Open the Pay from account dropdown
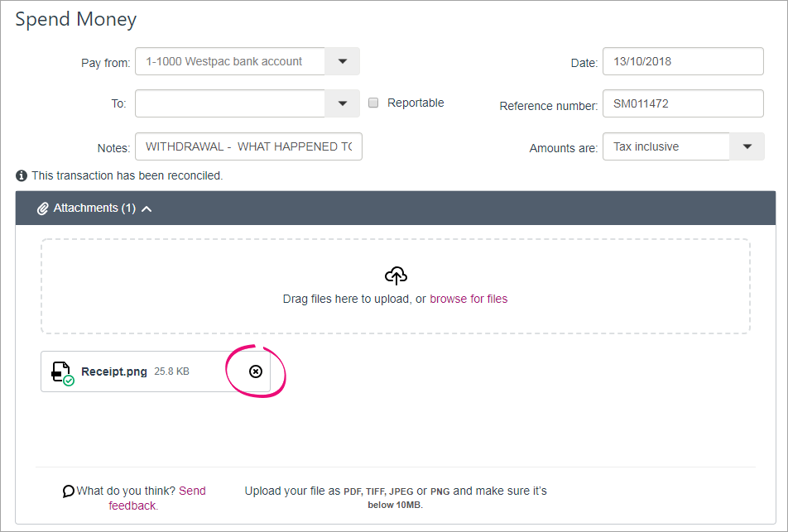 pos(343,61)
